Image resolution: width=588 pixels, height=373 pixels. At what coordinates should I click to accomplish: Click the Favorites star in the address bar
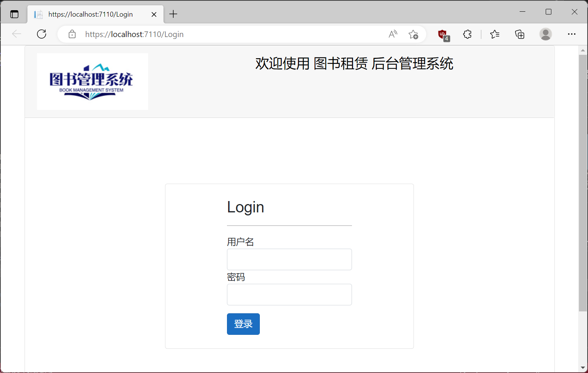click(x=413, y=34)
